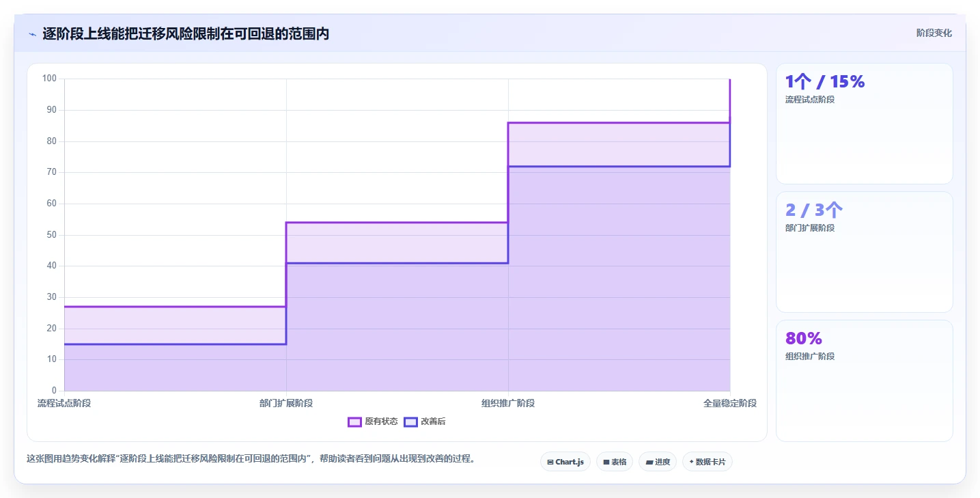Click the 流程试点阶段 x-axis label
Image resolution: width=980 pixels, height=498 pixels.
click(64, 403)
